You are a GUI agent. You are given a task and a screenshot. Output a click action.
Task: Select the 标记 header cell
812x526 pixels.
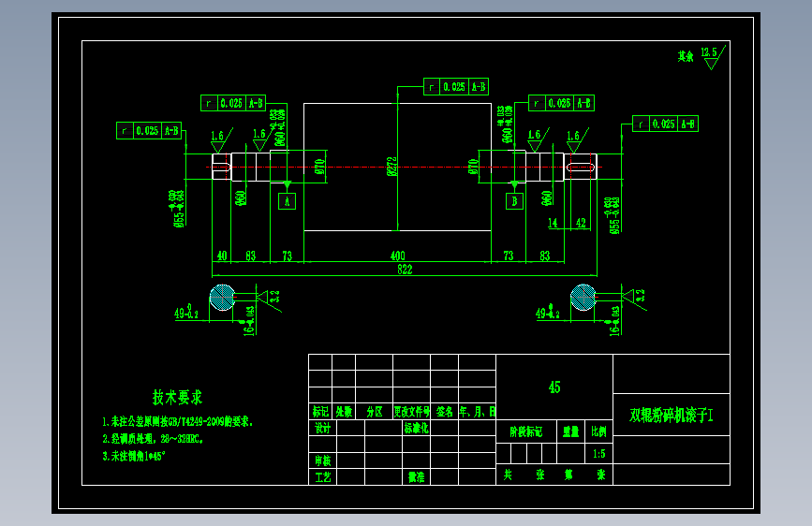(320, 412)
